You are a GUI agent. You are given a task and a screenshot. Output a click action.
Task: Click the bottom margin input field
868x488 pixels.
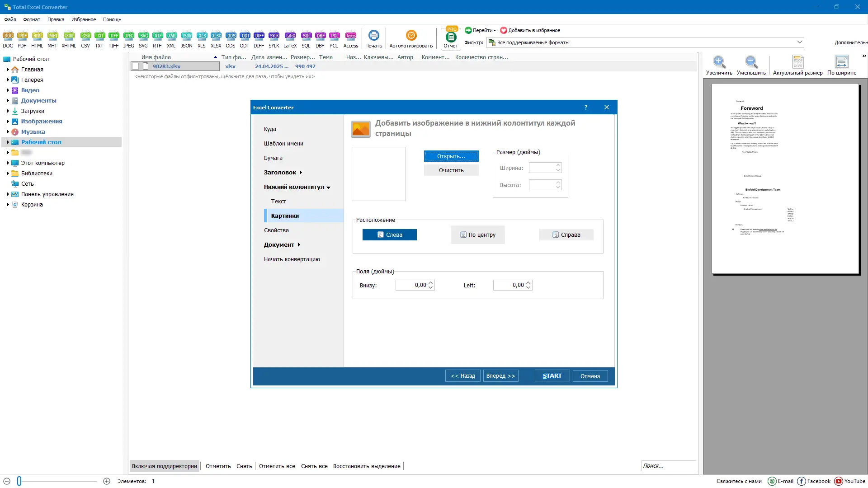(x=411, y=285)
